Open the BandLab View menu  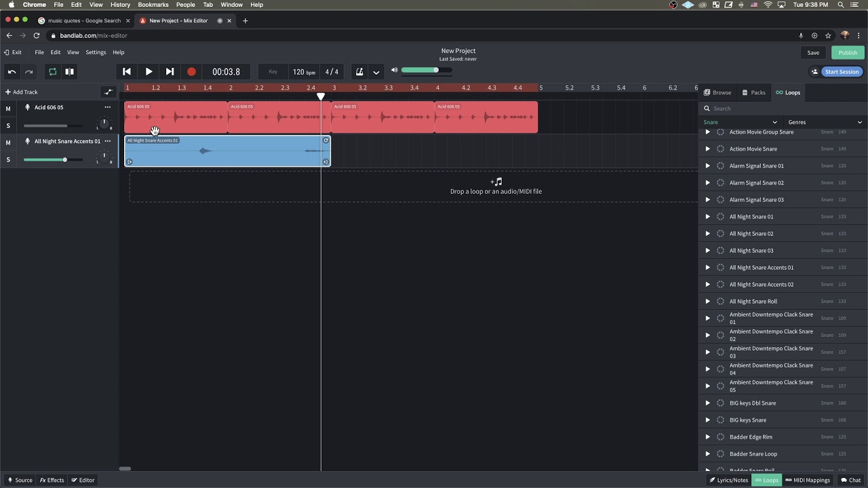tap(73, 52)
